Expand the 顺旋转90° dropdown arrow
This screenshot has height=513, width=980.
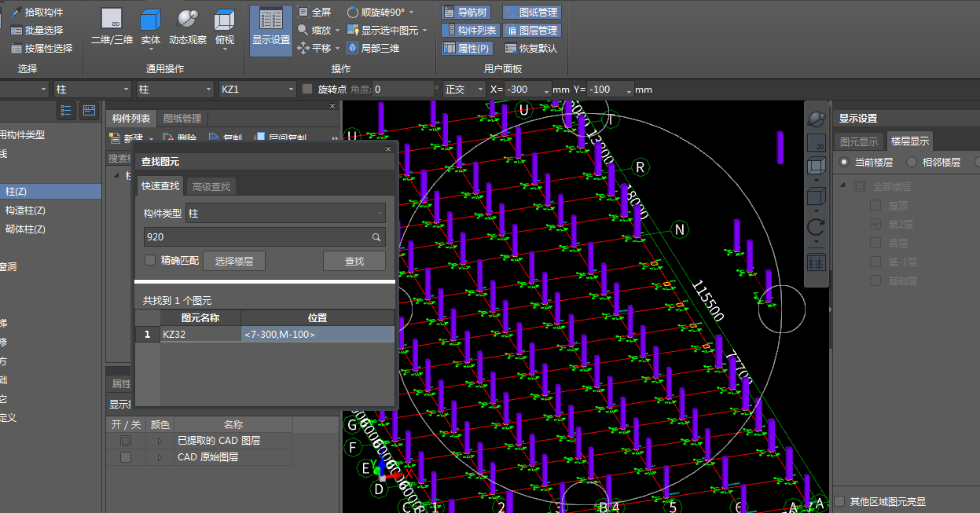tap(412, 13)
